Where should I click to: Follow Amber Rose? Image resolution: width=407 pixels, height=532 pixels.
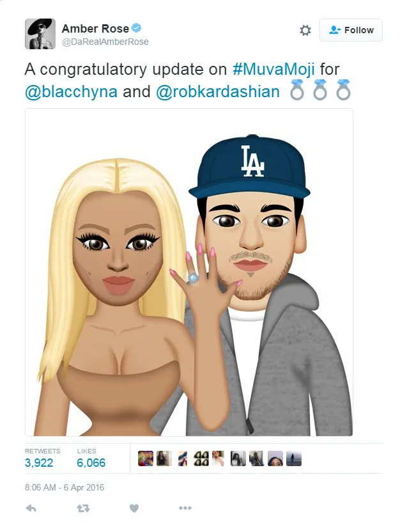pos(351,30)
